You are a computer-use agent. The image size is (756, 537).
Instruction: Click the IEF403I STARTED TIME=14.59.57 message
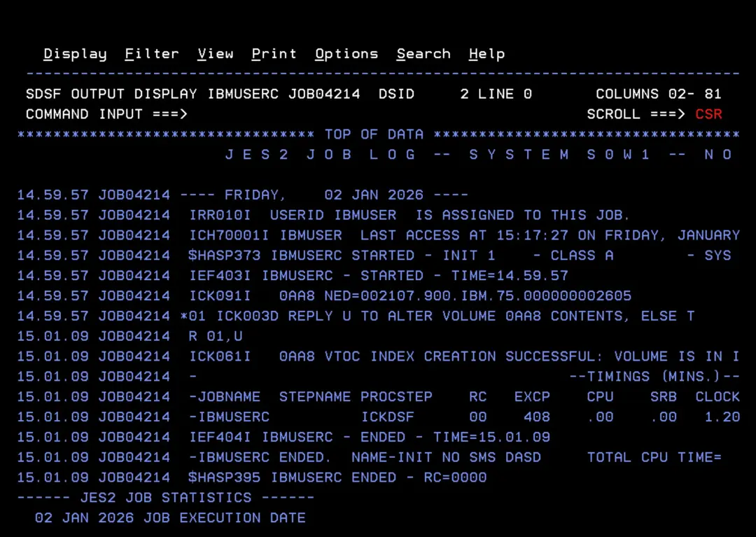tap(379, 277)
